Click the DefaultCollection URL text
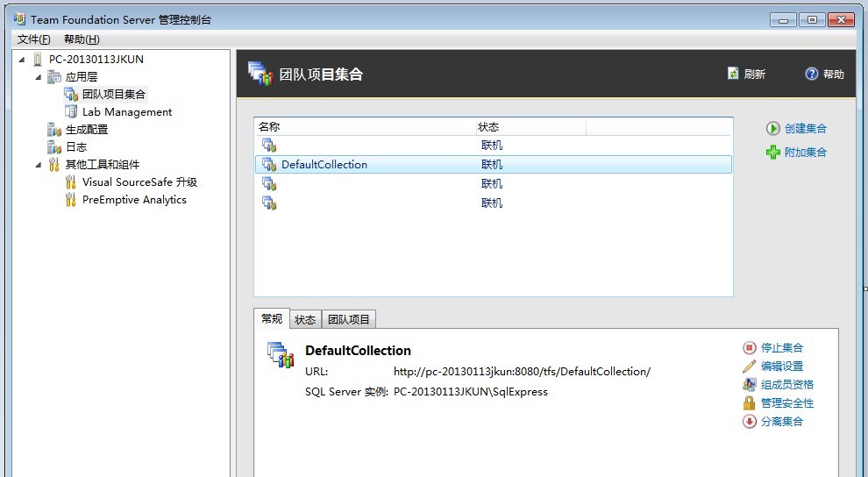This screenshot has height=477, width=868. (x=522, y=371)
